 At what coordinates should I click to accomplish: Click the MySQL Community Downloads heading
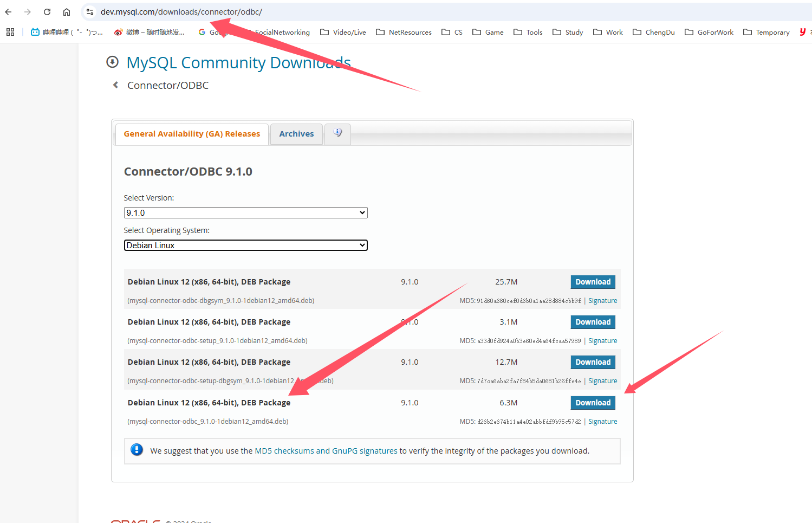[238, 62]
